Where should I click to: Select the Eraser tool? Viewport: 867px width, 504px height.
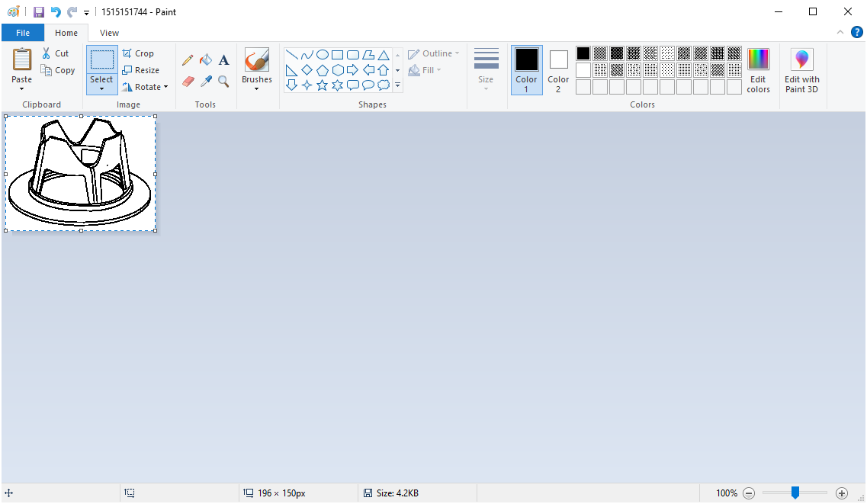tap(188, 82)
